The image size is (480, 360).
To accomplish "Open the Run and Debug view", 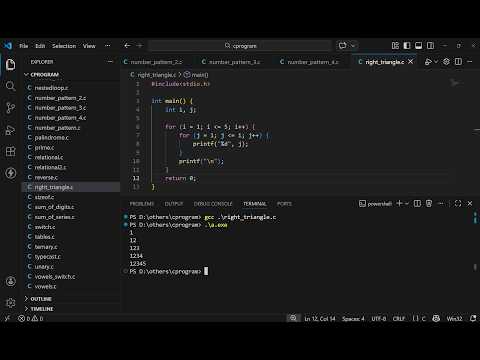I will tap(10, 130).
